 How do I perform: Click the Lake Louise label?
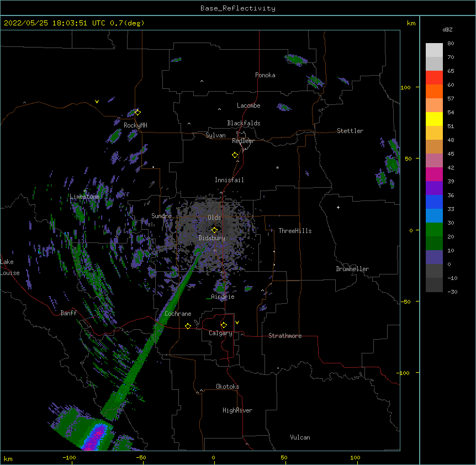9,267
